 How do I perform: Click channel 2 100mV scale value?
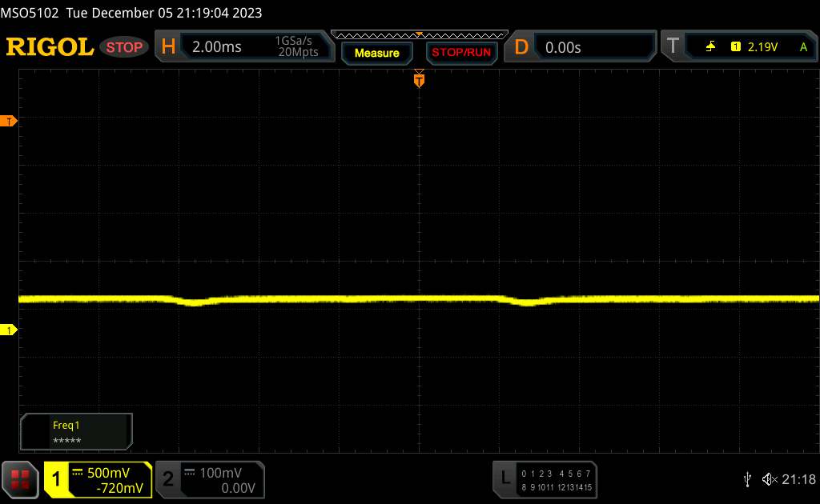(220, 473)
